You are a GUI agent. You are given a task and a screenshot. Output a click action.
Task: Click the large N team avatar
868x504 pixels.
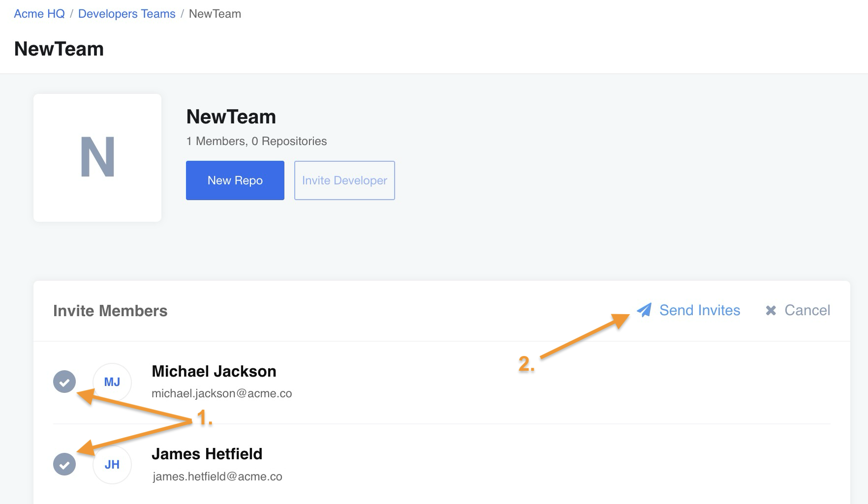[97, 158]
